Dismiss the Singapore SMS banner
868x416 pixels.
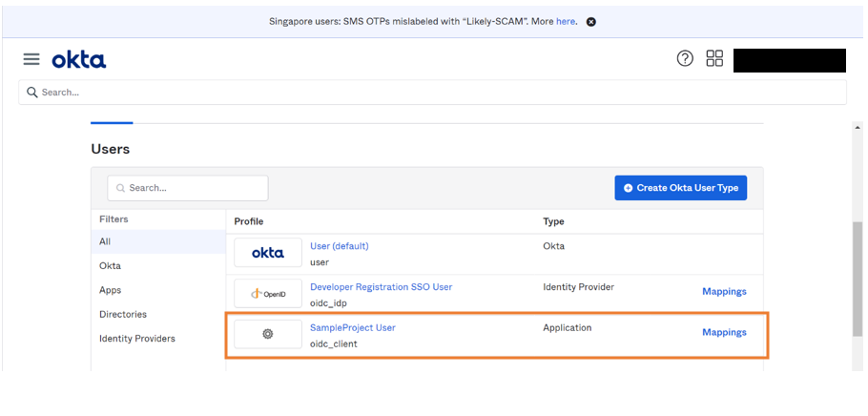590,22
